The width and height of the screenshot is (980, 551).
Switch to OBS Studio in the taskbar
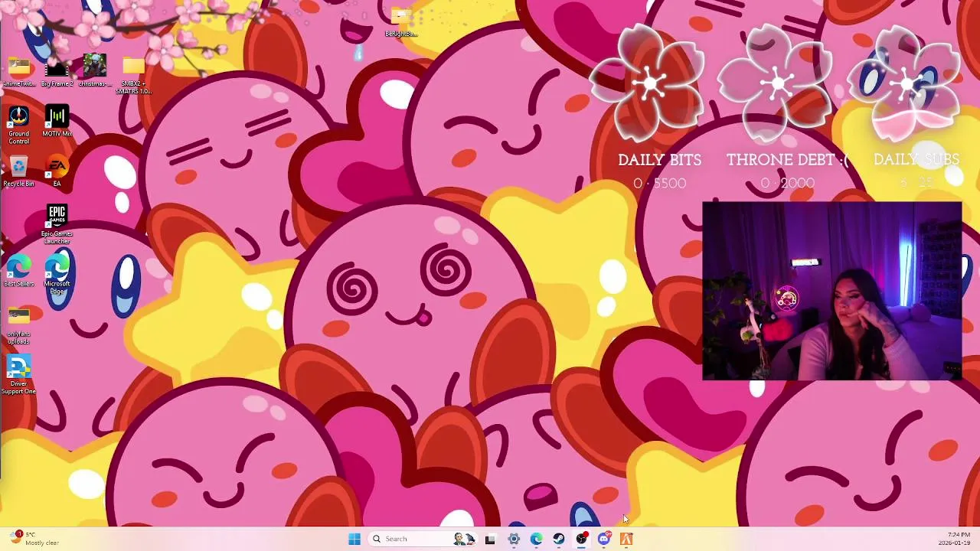pos(582,539)
